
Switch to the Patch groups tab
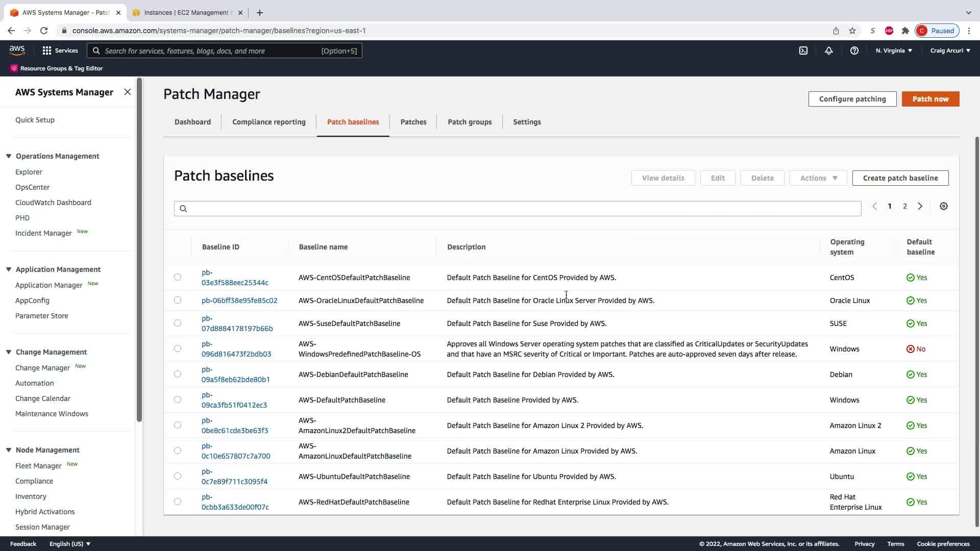coord(469,122)
